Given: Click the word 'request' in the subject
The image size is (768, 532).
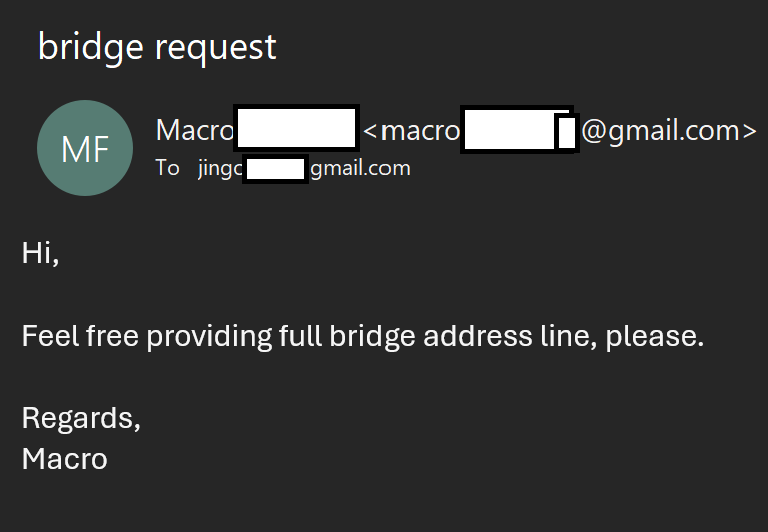Looking at the screenshot, I should tap(216, 49).
